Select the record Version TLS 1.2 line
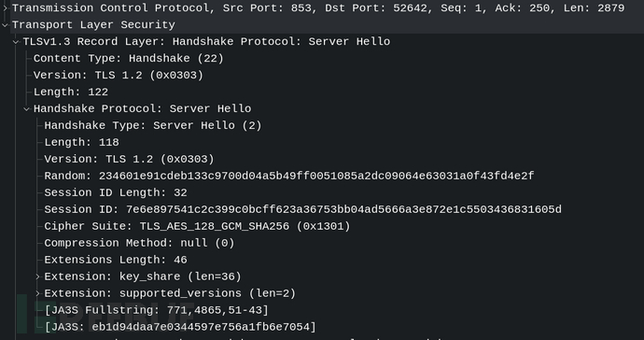The image size is (644, 340). pyautogui.click(x=119, y=76)
